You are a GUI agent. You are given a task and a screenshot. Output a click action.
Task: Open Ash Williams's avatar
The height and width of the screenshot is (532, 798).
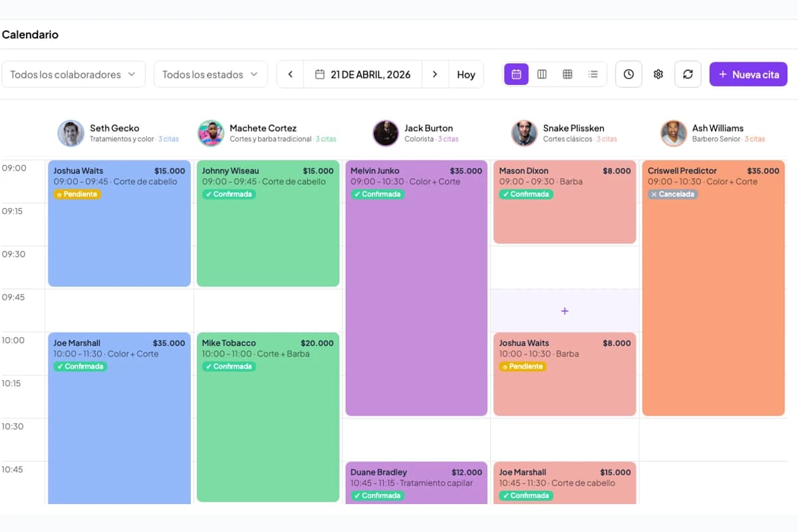click(x=674, y=133)
